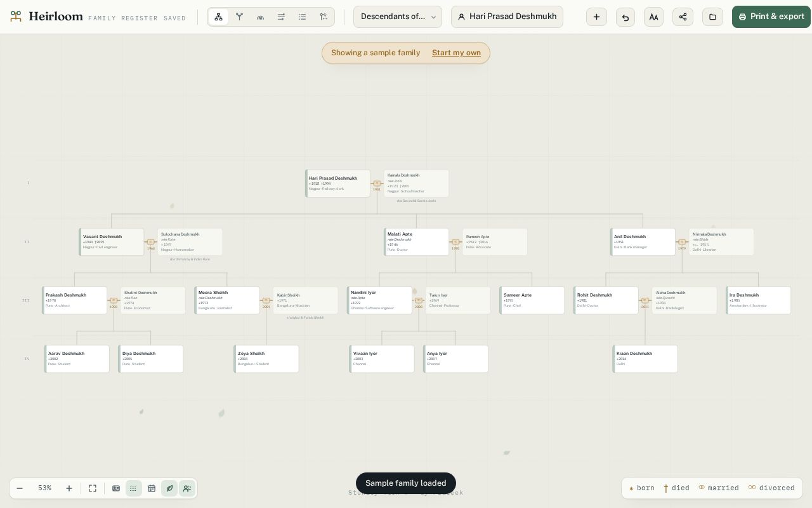Screen dimensions: 812x508
Task: Open the Descendants of… chart type dropdown
Action: coord(398,17)
